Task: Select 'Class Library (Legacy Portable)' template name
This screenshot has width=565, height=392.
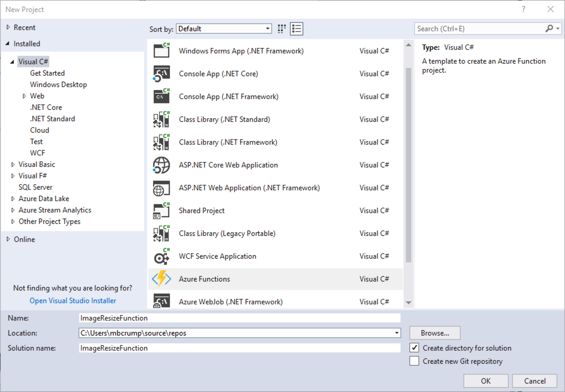Action: tap(227, 233)
